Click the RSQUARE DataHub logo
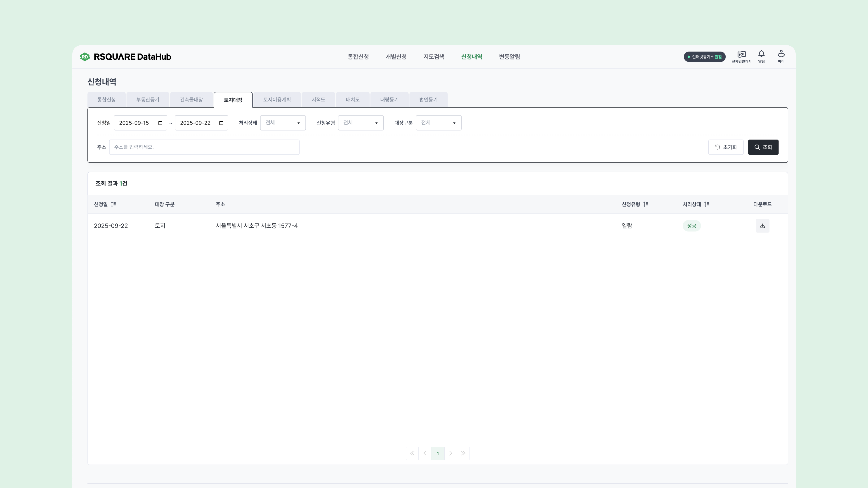Screen dimensions: 868x488 pyautogui.click(x=125, y=56)
